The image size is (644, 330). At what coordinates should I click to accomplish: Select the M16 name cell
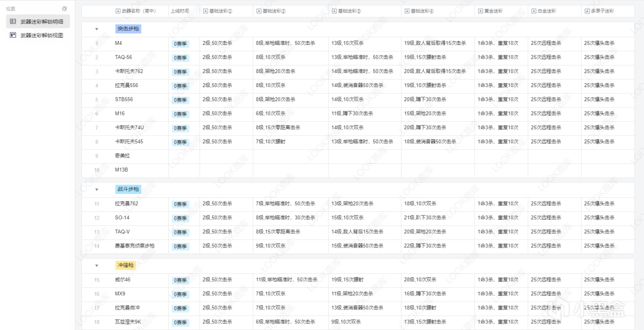click(x=140, y=115)
